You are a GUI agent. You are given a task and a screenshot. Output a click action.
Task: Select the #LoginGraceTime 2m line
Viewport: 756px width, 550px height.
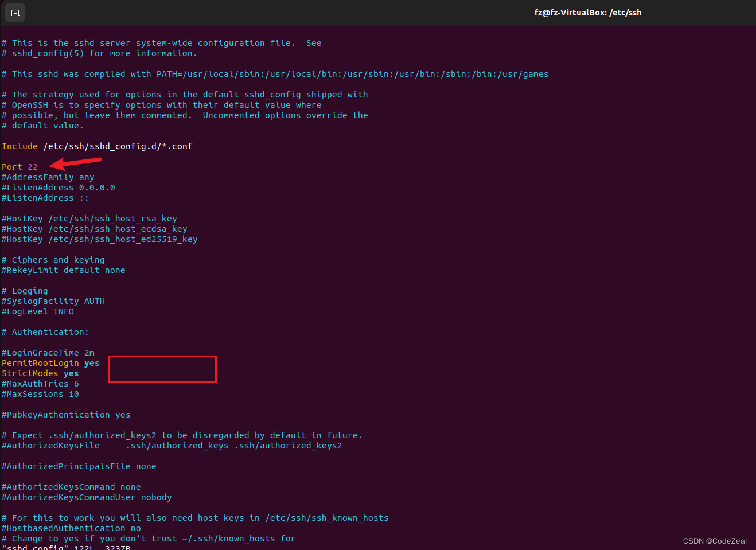pyautogui.click(x=48, y=352)
